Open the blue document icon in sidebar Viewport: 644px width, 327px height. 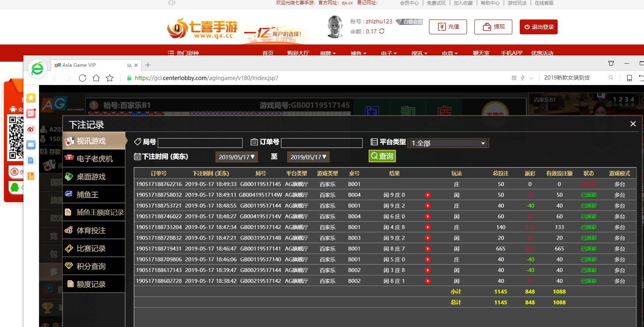pyautogui.click(x=31, y=160)
